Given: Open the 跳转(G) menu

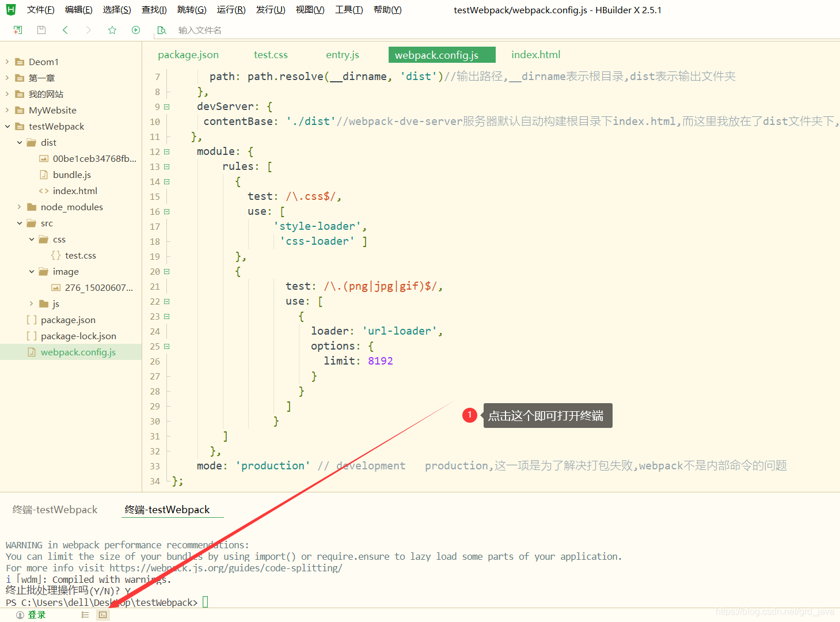Looking at the screenshot, I should click(192, 10).
